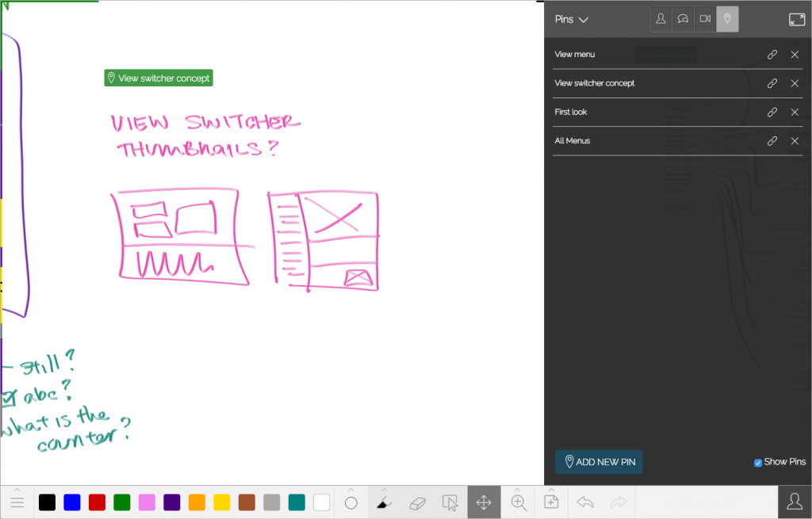Click the green View switcher concept pin label
This screenshot has height=519, width=812.
[159, 78]
